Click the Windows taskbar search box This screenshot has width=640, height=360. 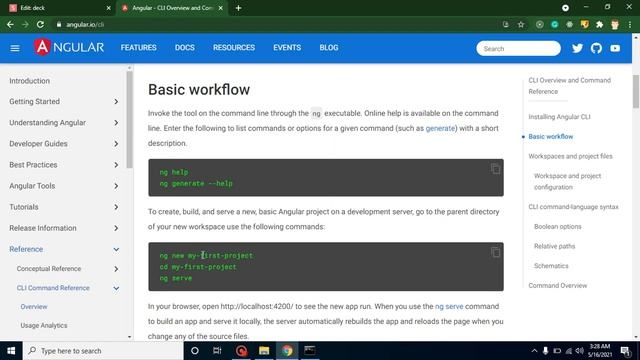103,351
